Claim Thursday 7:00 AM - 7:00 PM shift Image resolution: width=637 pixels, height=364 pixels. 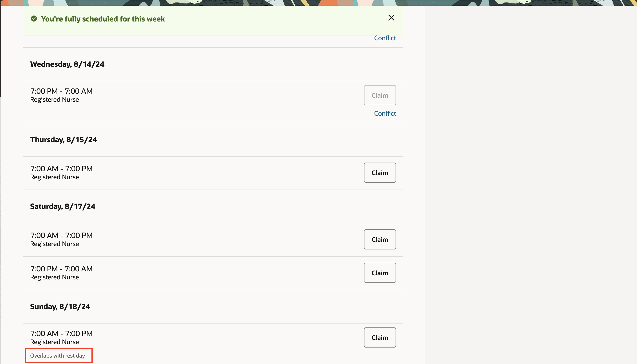point(380,173)
